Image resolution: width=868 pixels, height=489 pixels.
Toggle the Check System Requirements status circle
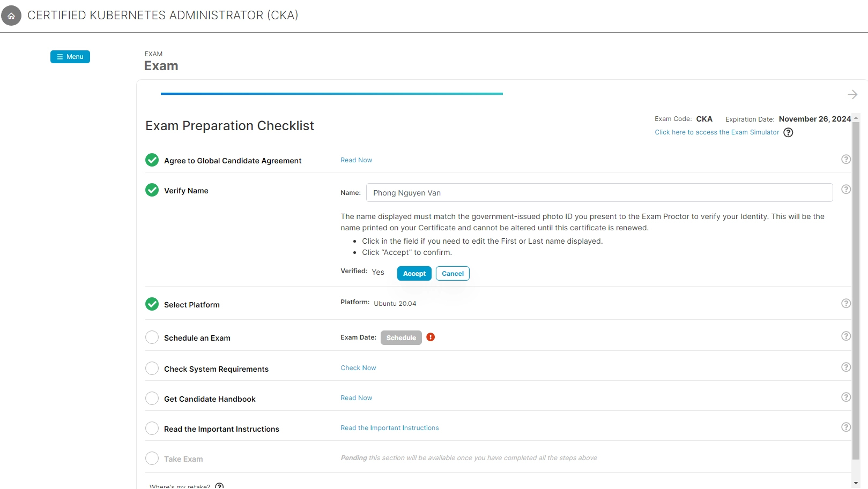click(152, 368)
